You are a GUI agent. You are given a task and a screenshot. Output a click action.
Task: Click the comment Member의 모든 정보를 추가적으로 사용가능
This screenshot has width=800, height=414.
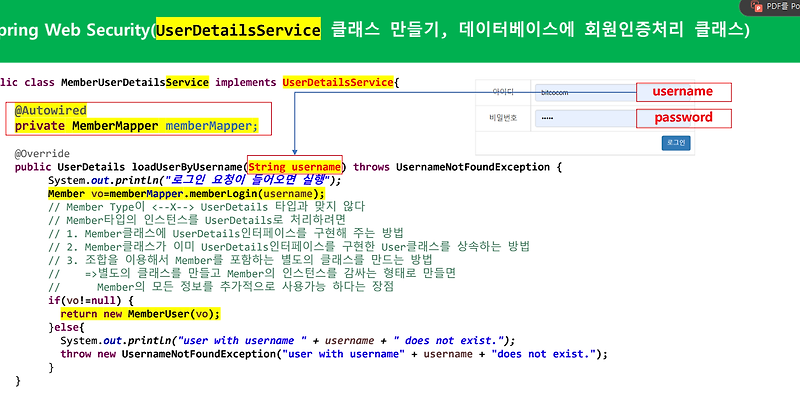click(221, 287)
